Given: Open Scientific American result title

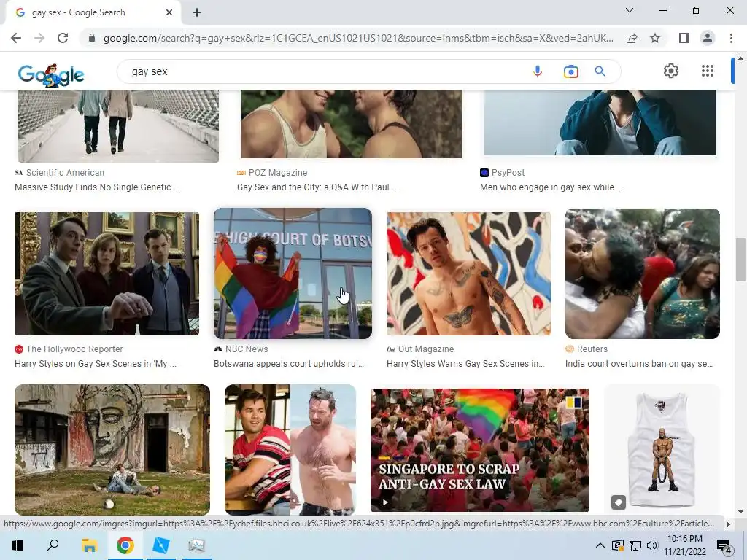Looking at the screenshot, I should pos(97,187).
